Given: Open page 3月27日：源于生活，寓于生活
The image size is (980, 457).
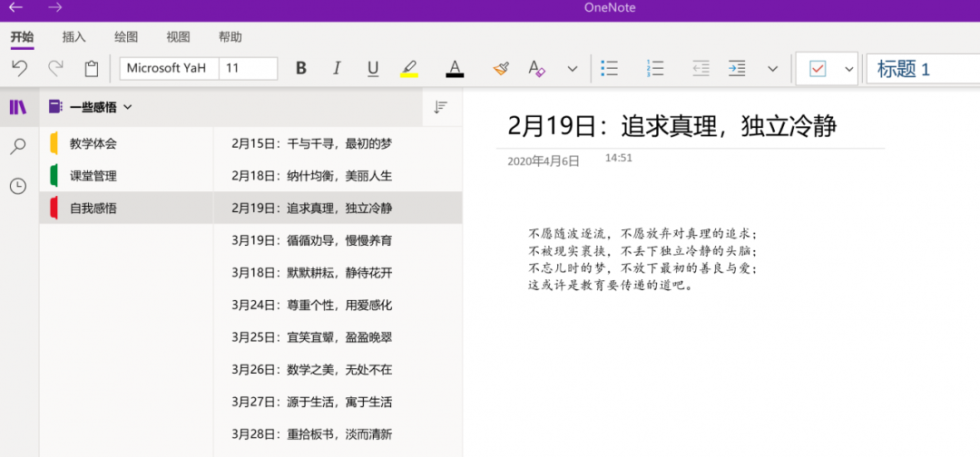Looking at the screenshot, I should (338, 402).
